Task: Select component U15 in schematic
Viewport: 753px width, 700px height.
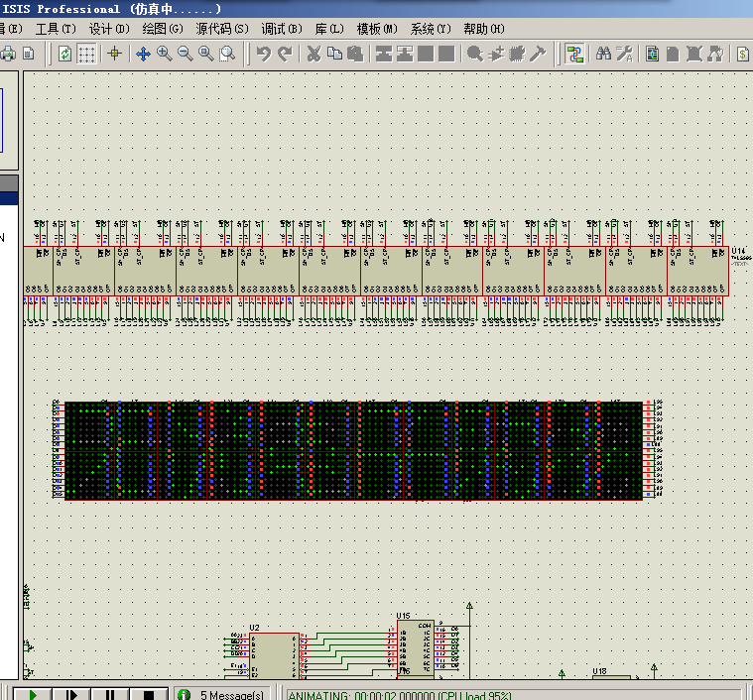Action: (x=416, y=648)
